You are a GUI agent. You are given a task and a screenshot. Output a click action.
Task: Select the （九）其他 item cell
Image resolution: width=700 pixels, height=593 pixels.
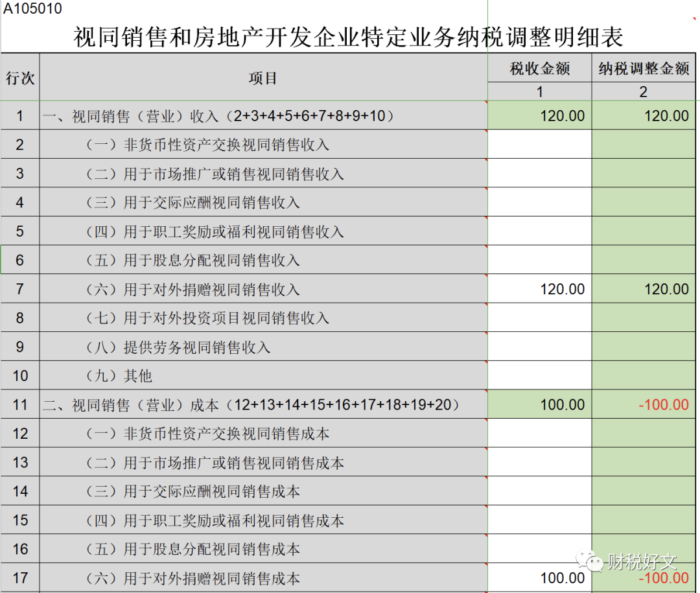(x=263, y=376)
